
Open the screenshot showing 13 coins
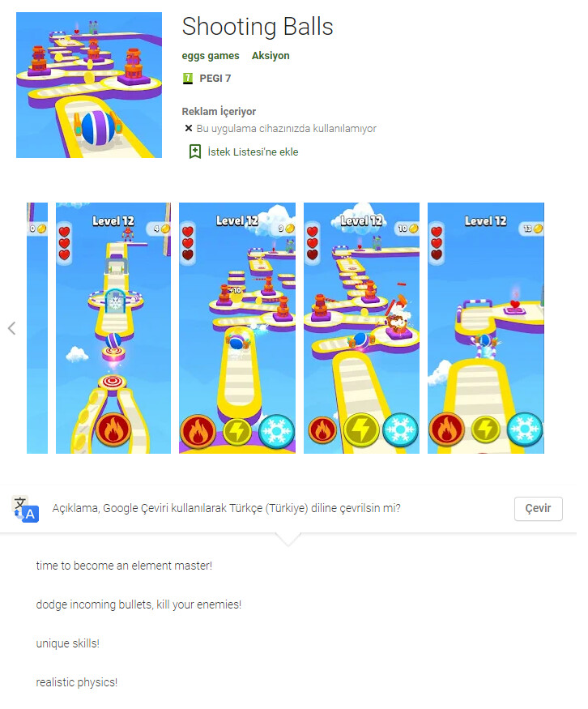click(486, 328)
